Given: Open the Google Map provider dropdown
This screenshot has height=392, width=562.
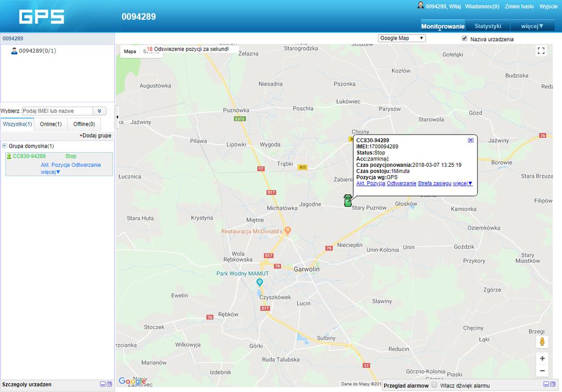Looking at the screenshot, I should click(402, 38).
